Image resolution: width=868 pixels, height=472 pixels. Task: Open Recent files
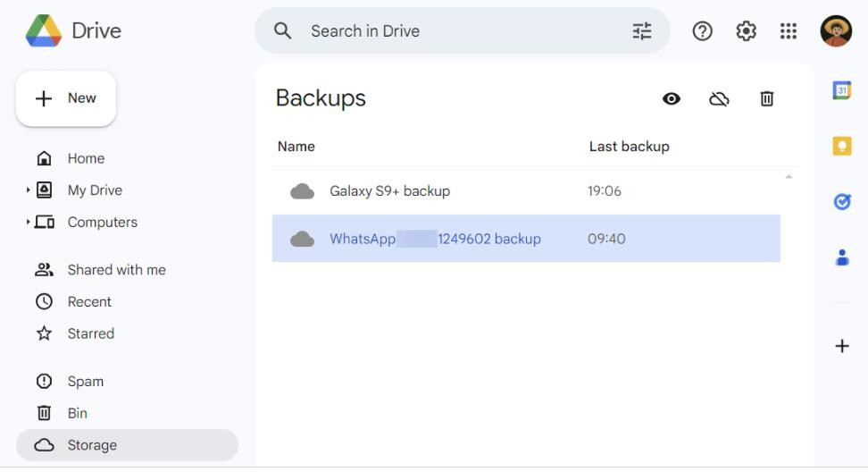pyautogui.click(x=89, y=302)
